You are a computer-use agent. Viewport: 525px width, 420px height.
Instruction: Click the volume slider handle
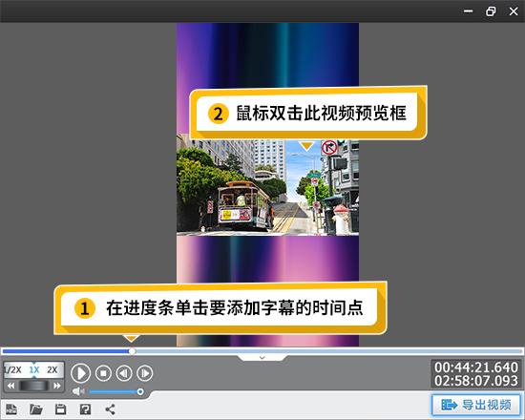[140, 391]
